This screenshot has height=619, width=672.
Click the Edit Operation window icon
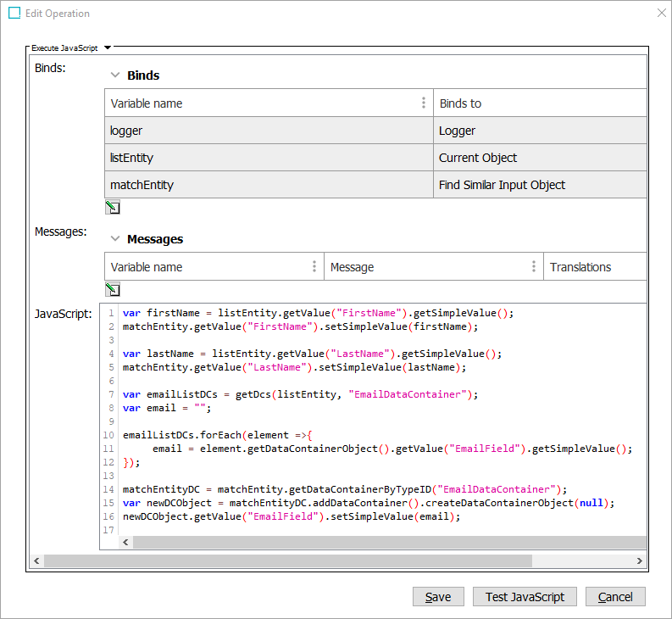tap(14, 14)
